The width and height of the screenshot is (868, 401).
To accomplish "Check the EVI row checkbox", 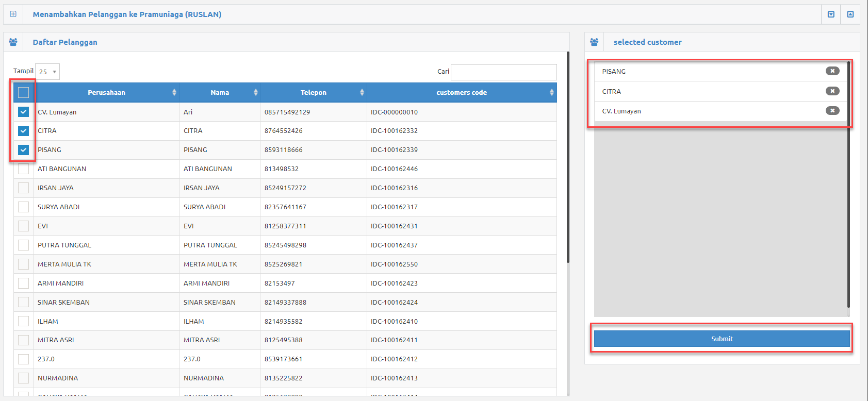I will [x=23, y=226].
